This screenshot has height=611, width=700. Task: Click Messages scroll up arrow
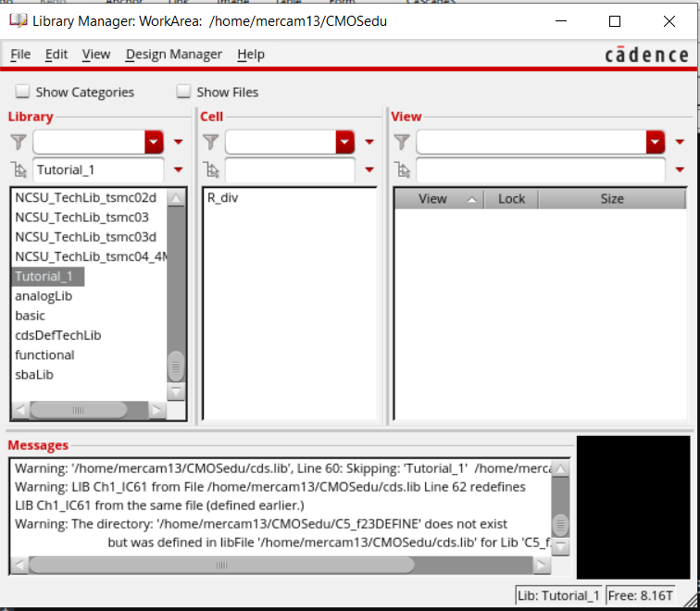pyautogui.click(x=560, y=468)
